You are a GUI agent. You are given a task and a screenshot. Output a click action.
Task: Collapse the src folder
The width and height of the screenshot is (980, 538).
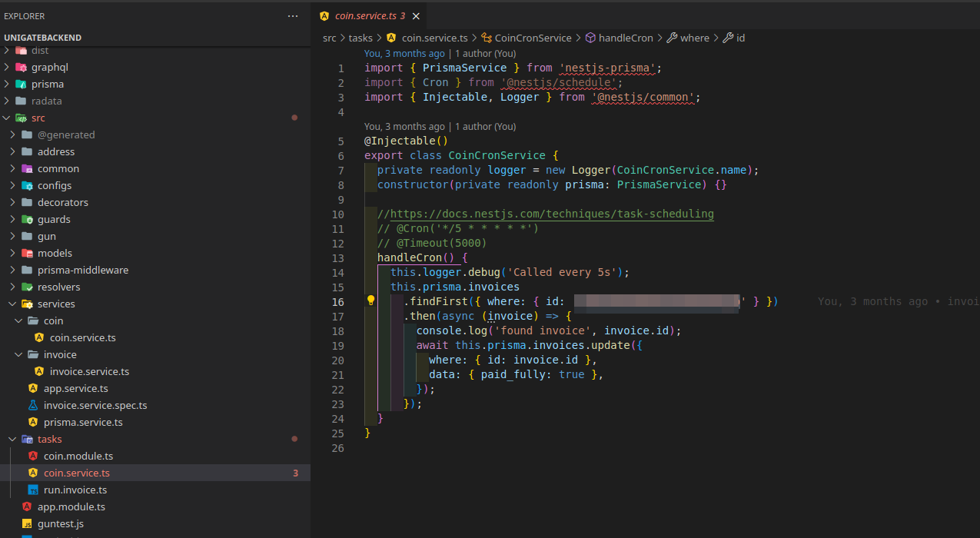click(8, 118)
